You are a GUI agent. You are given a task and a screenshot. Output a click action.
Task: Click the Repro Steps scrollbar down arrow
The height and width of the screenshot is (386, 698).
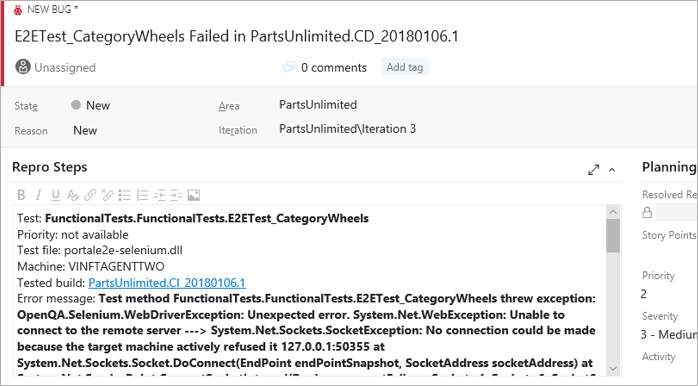coord(613,368)
